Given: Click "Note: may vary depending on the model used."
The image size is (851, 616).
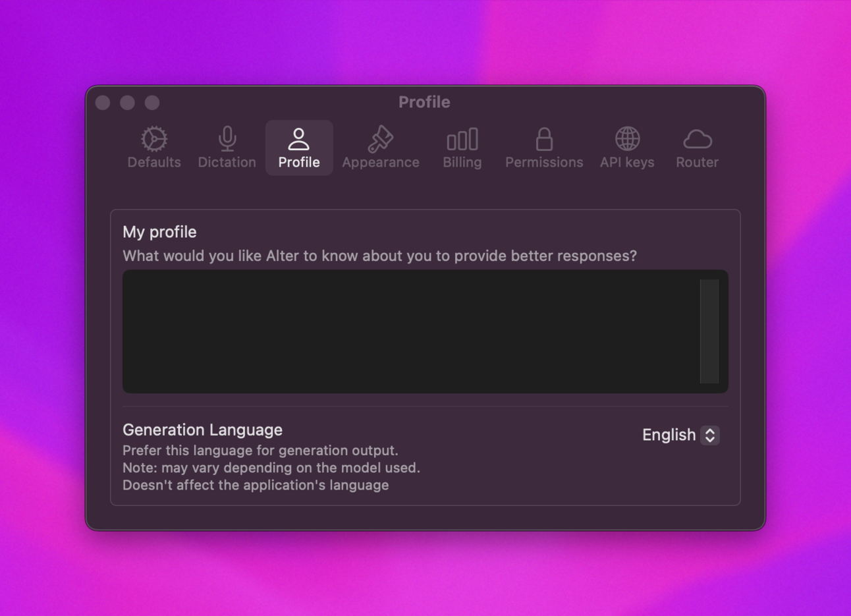Looking at the screenshot, I should click(x=271, y=468).
